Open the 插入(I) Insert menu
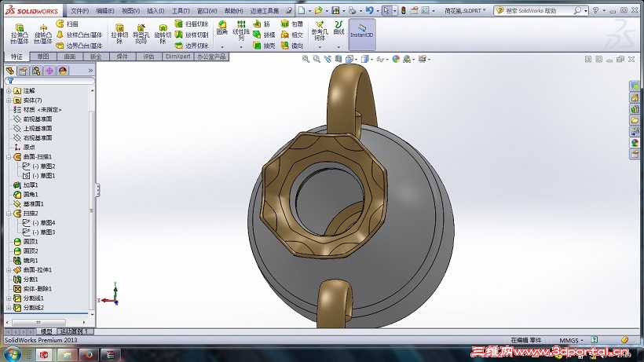 coord(156,11)
